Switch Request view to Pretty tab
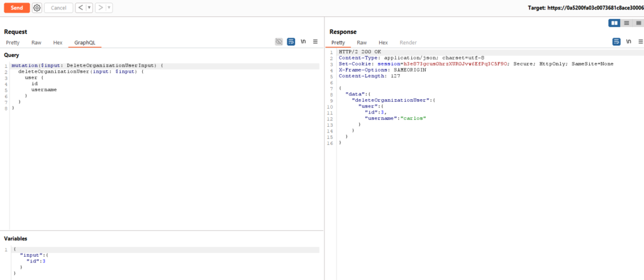 (13, 43)
